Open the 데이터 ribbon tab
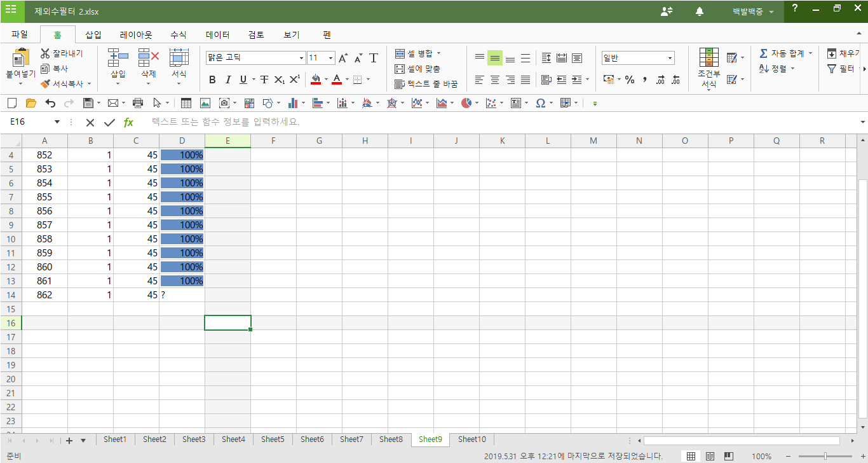 click(x=217, y=35)
